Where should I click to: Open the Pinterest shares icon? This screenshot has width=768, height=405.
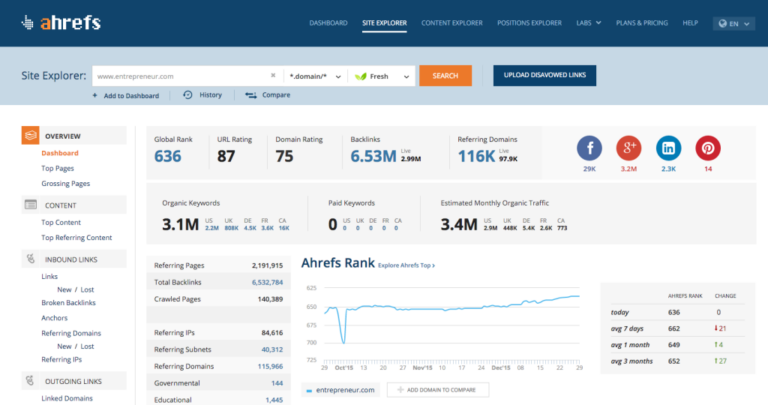click(708, 148)
